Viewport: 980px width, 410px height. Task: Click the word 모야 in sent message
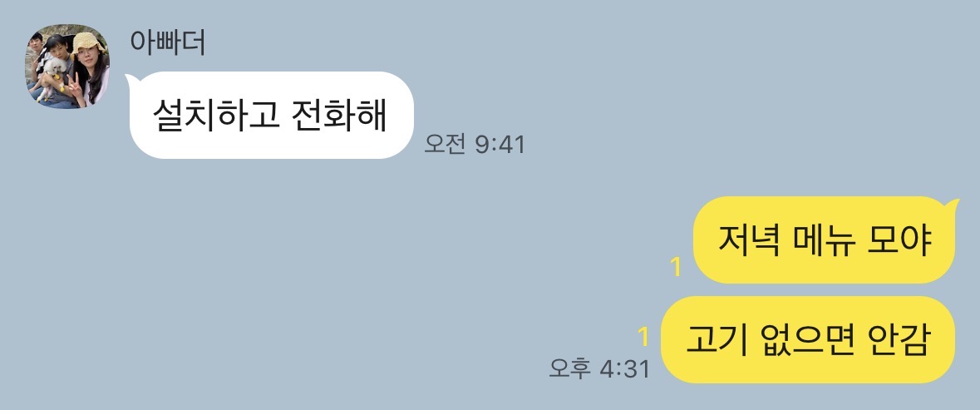899,240
